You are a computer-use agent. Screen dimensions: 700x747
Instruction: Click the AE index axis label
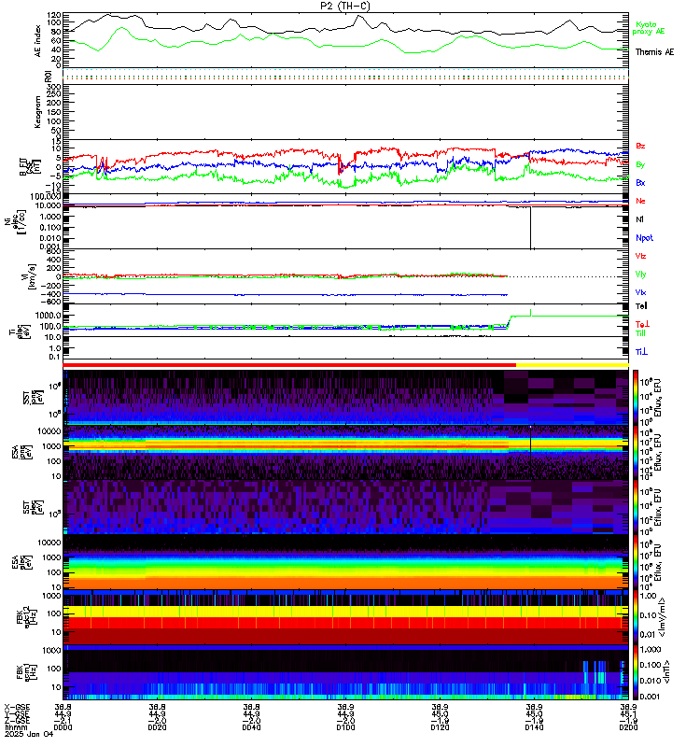(38, 41)
